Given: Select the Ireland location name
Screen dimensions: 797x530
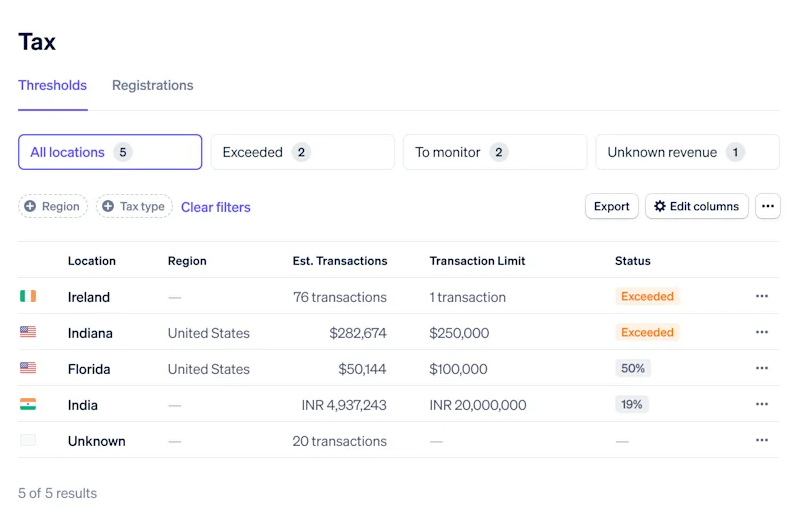Looking at the screenshot, I should pyautogui.click(x=88, y=297).
